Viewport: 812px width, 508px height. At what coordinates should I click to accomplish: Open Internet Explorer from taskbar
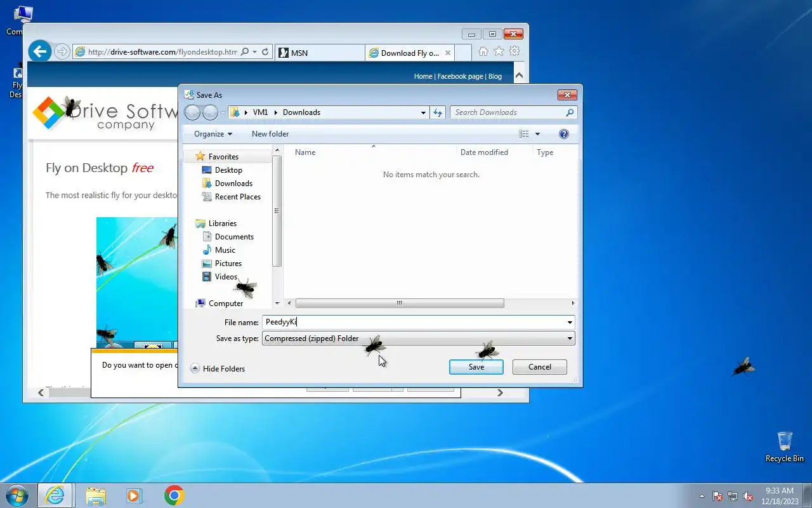click(55, 495)
